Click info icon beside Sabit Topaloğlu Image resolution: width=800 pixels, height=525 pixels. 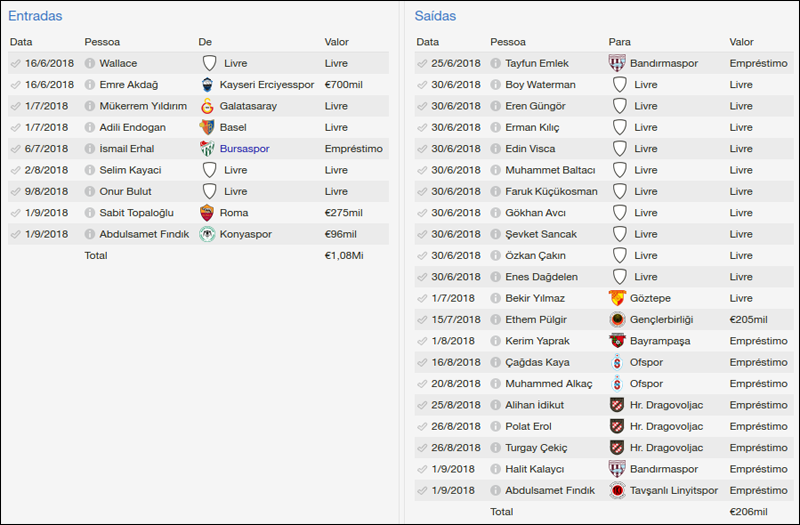click(90, 213)
